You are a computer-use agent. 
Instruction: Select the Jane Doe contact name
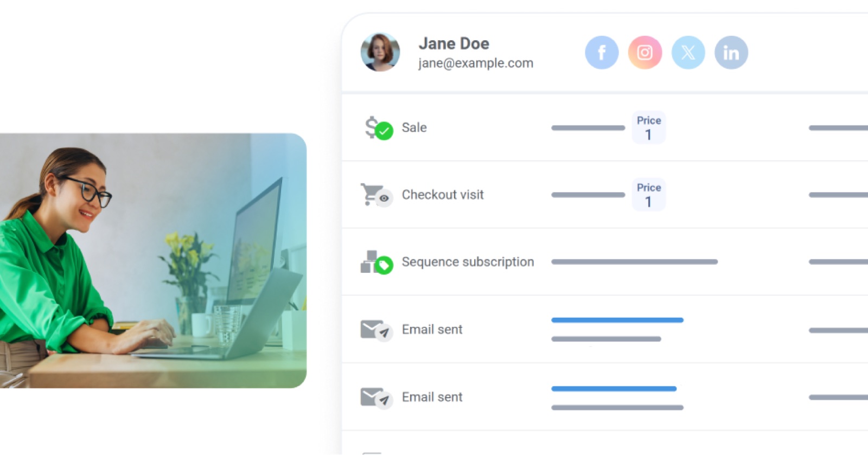pos(454,43)
